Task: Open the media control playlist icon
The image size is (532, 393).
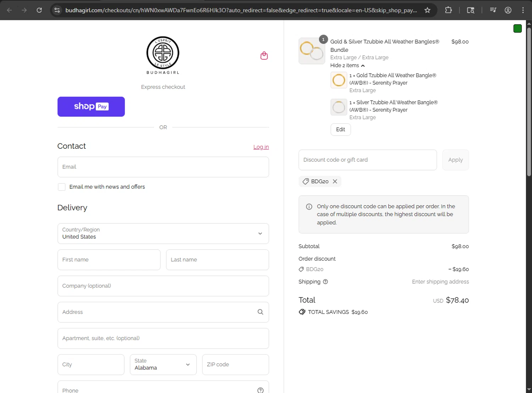Action: [x=493, y=10]
